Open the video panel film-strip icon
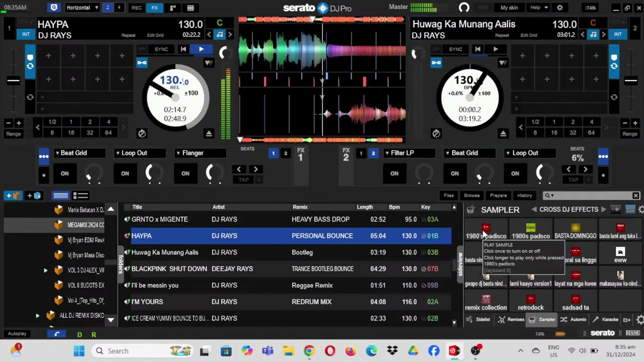The image size is (644, 362). coord(190,8)
